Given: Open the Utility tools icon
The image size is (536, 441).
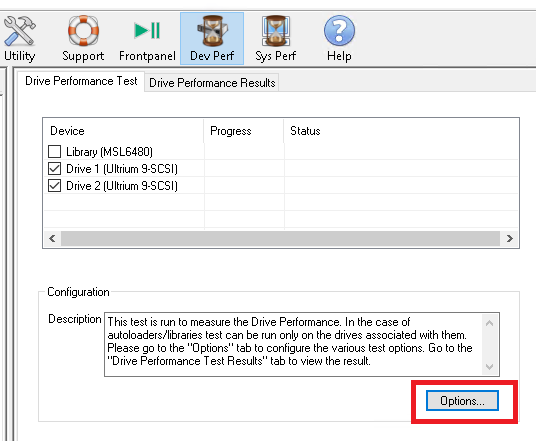Looking at the screenshot, I should click(19, 31).
